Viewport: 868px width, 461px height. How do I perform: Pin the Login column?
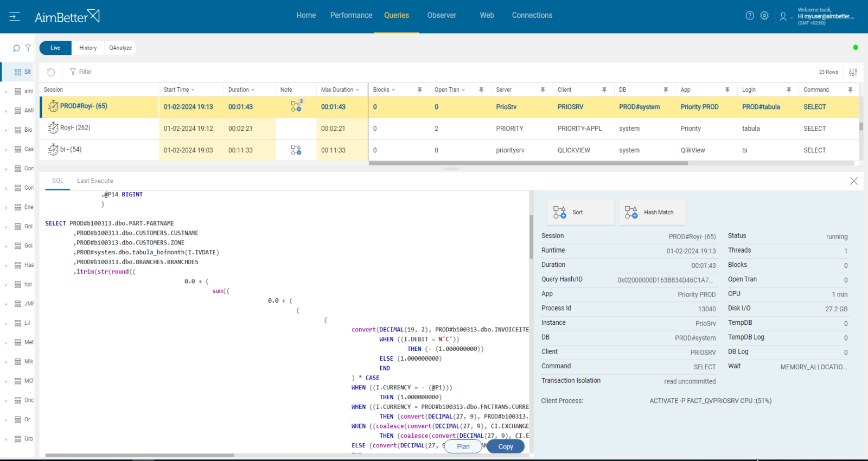coord(789,90)
